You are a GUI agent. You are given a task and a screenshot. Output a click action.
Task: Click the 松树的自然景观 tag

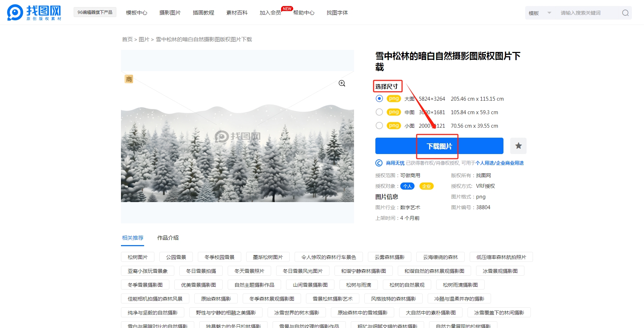coord(407,285)
